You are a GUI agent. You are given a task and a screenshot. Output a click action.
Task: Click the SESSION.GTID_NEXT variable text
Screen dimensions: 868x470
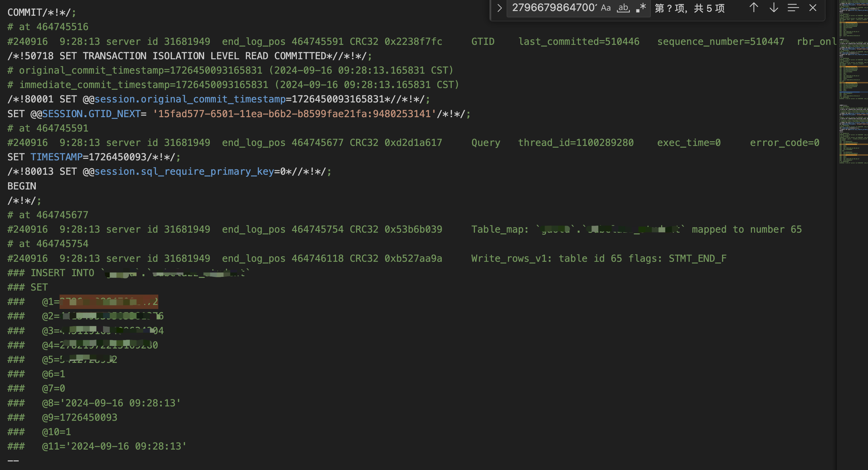[x=91, y=114]
